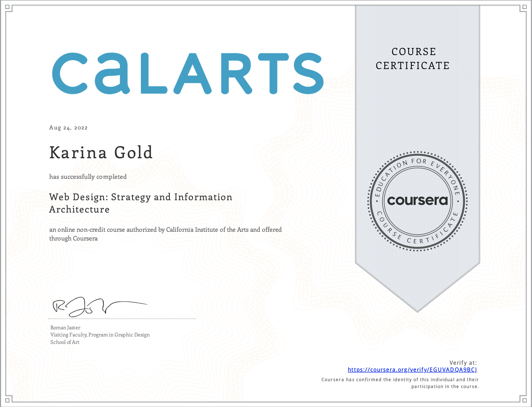Screen dimensions: 532x407
Task: Select the name "Karina Gold"
Action: (101, 152)
